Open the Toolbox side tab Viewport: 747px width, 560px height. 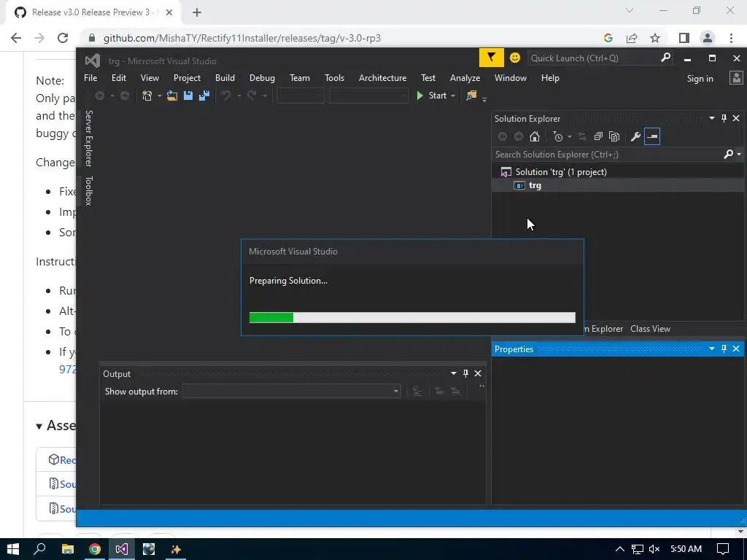(x=88, y=191)
